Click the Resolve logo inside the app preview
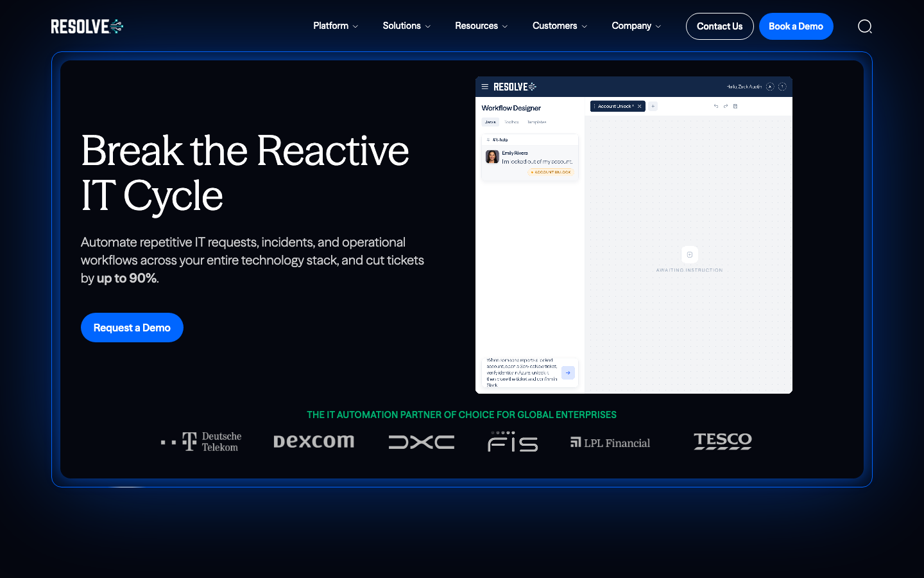Image resolution: width=924 pixels, height=578 pixels. 515,87
